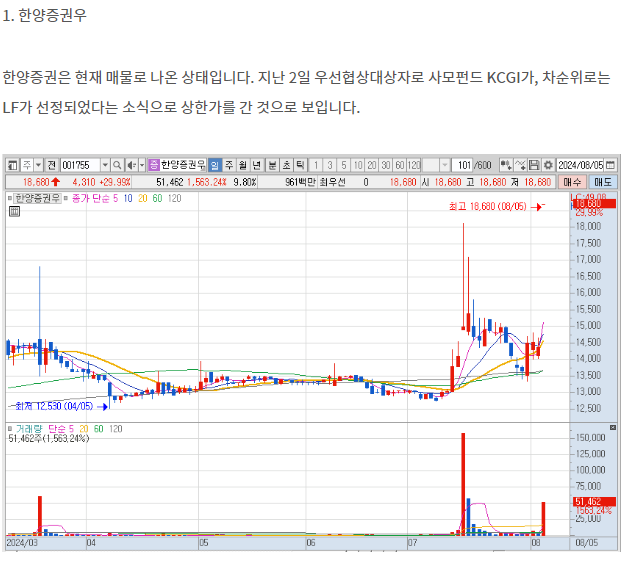Image resolution: width=625 pixels, height=569 pixels.
Task: Open the custom interval dropdown arrow
Action: [x=445, y=165]
